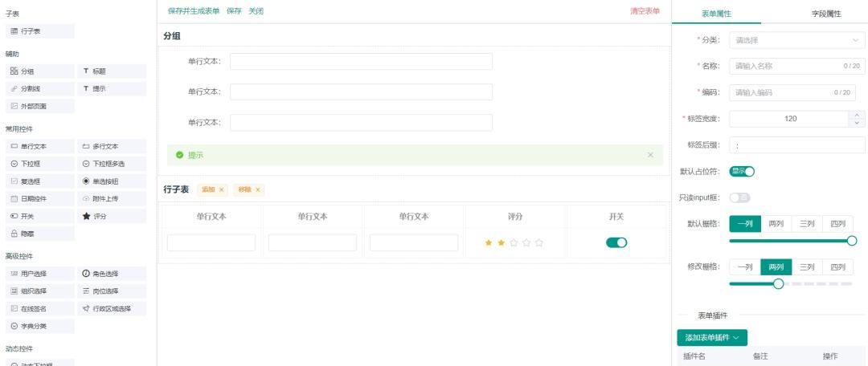This screenshot has width=868, height=366.
Task: Toggle the 默认占位符 display switch
Action: (x=742, y=172)
